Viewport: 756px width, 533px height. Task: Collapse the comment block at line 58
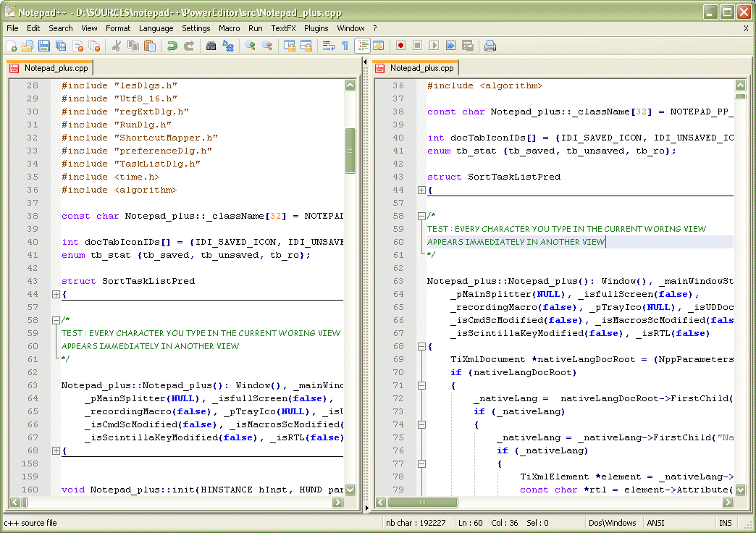tap(56, 319)
